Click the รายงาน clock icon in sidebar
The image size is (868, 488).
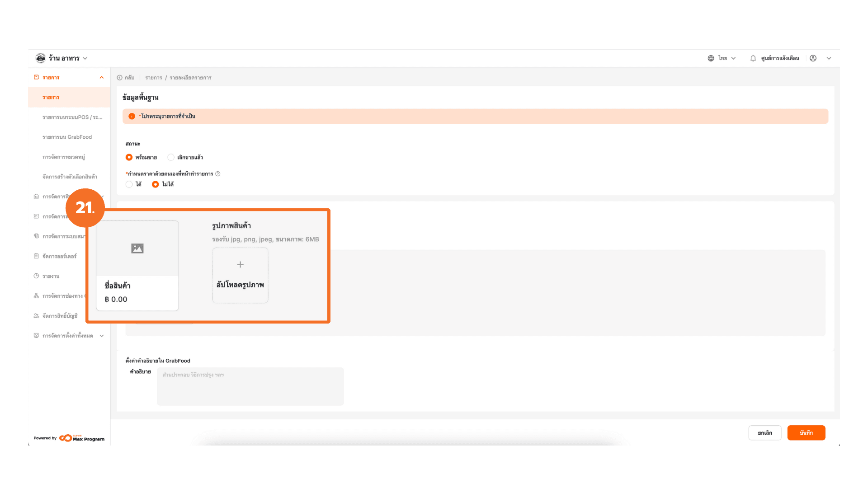coord(36,276)
